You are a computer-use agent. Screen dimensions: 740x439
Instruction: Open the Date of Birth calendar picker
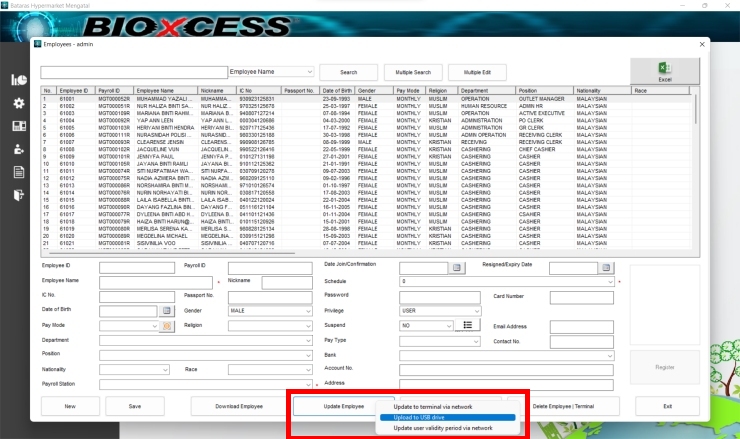click(x=168, y=311)
